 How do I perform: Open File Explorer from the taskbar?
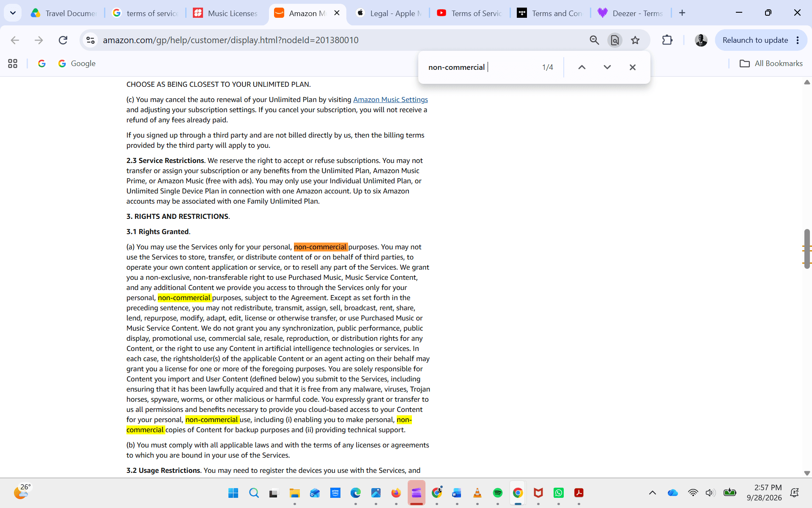(x=294, y=493)
